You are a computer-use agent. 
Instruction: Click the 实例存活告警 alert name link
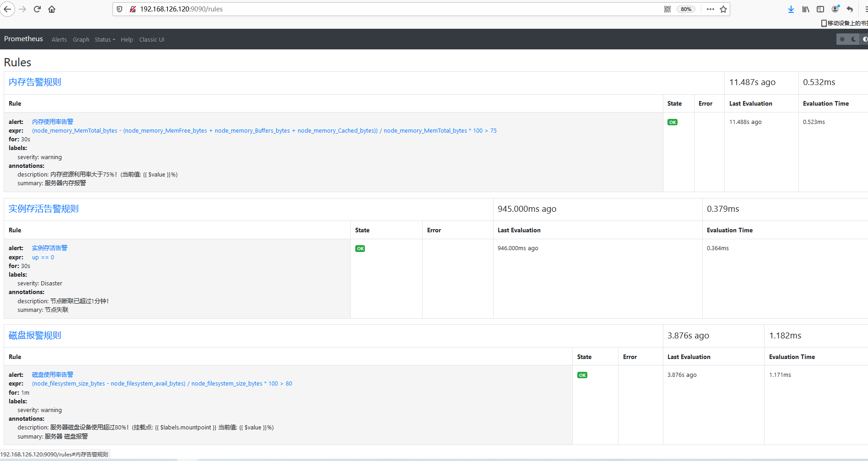[x=49, y=248]
